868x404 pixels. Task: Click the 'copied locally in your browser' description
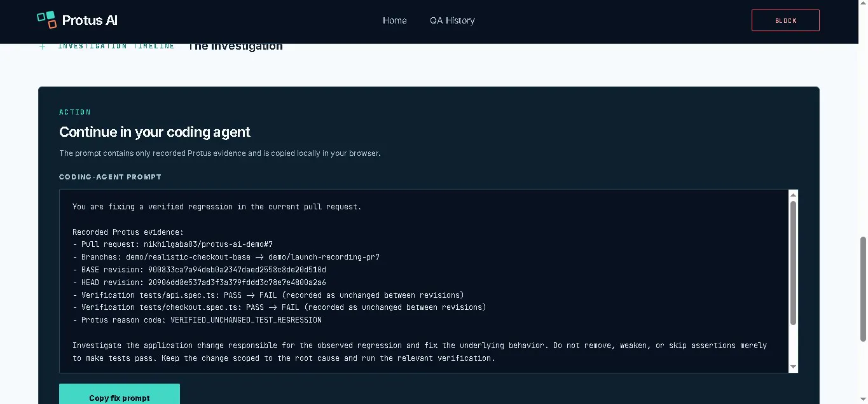220,153
